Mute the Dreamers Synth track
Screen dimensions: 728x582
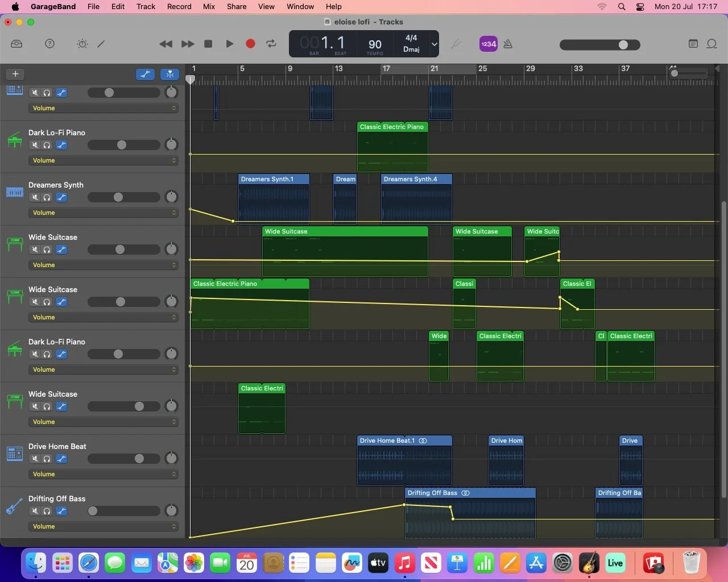(35, 197)
